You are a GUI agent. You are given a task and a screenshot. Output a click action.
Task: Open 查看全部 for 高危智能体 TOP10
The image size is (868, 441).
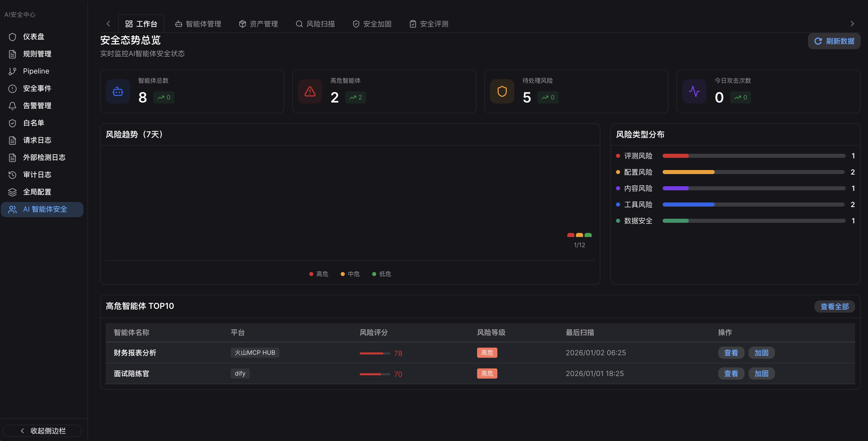click(x=834, y=306)
